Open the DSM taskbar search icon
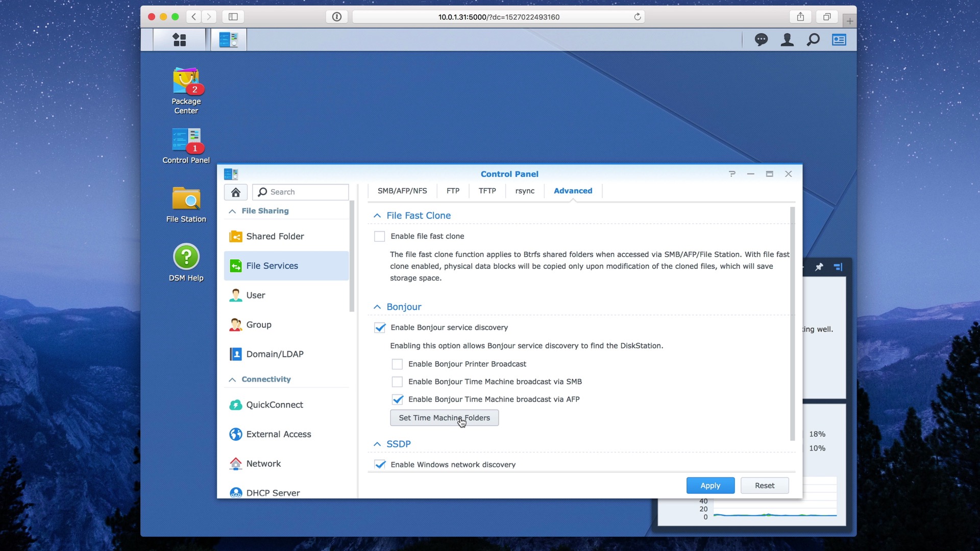Viewport: 980px width, 551px height. point(813,40)
